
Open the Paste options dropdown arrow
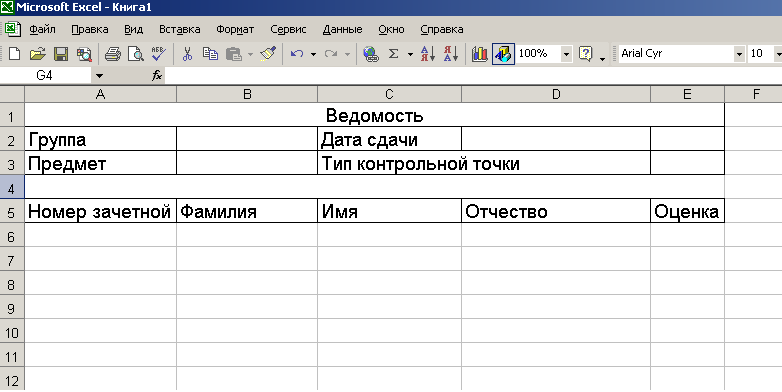pos(250,54)
